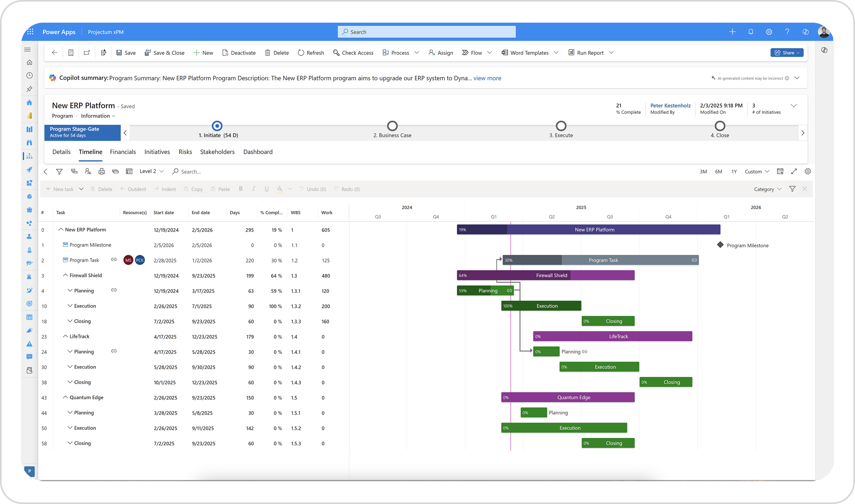The width and height of the screenshot is (855, 504).
Task: Expand the record header chevron
Action: point(793,106)
